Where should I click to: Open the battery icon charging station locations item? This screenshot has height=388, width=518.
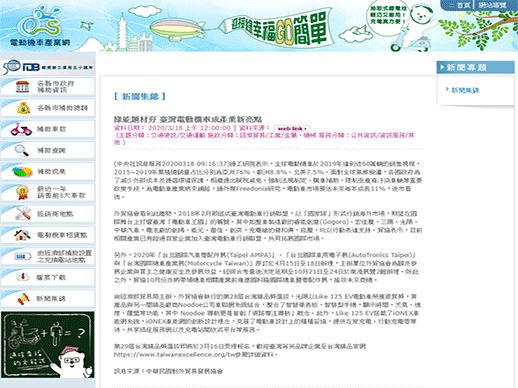(x=48, y=256)
